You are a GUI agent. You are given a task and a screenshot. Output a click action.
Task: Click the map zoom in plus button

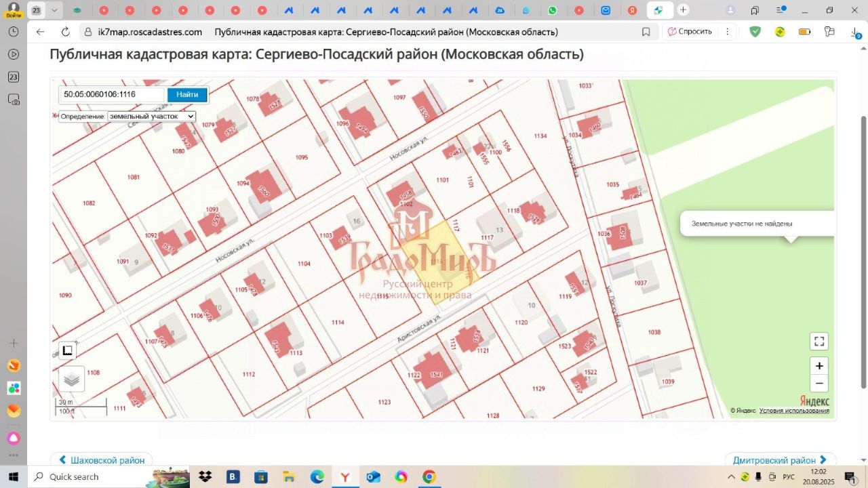819,366
